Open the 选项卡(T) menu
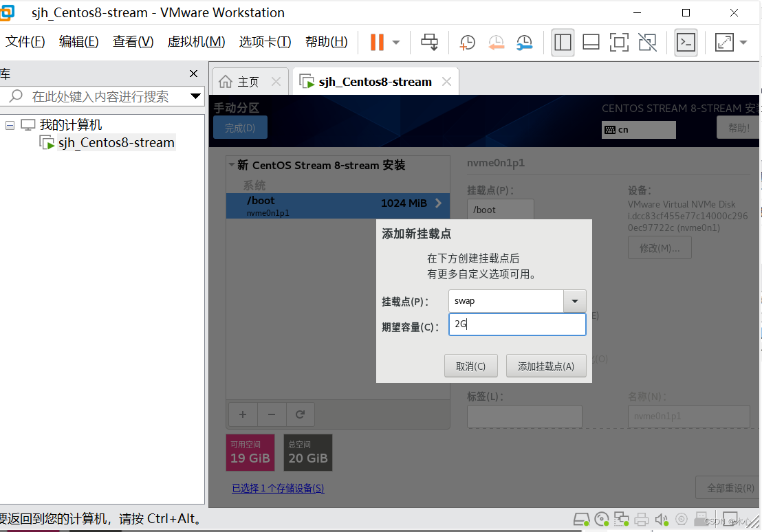 tap(265, 42)
